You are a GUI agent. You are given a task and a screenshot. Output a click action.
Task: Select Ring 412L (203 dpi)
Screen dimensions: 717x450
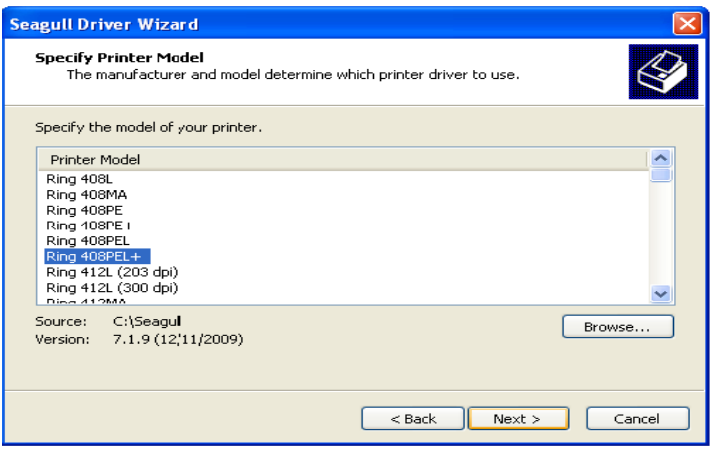coord(112,272)
